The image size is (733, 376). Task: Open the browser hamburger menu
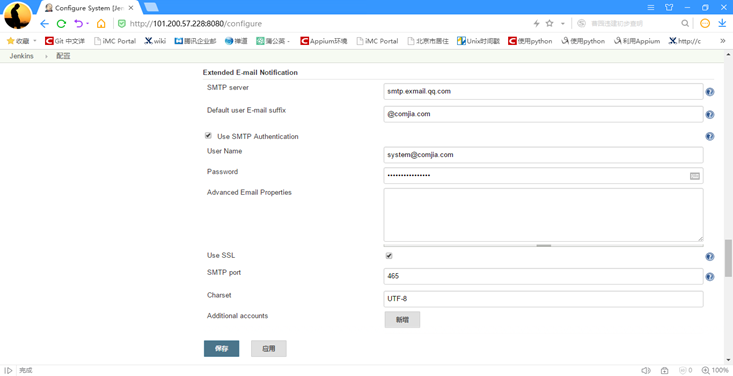tap(651, 7)
